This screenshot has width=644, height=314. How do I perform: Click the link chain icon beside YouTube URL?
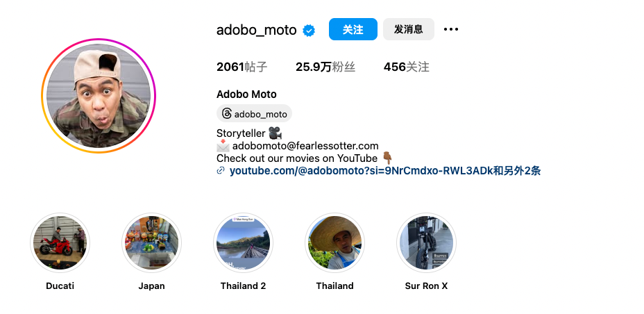point(221,171)
